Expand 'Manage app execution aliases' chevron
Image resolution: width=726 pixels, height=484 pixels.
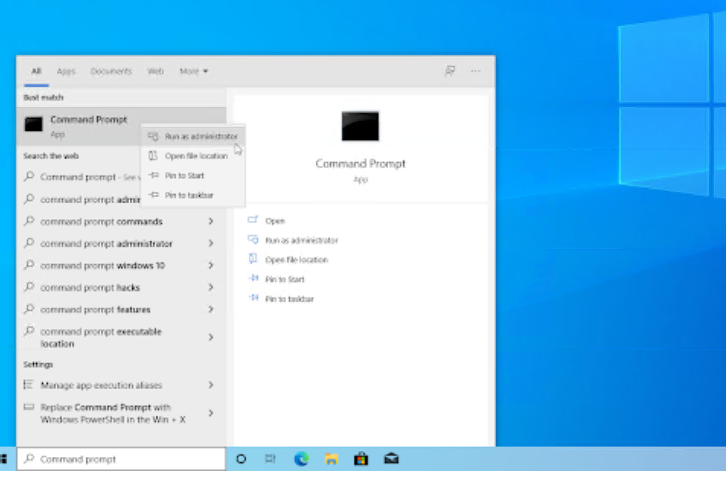click(x=210, y=385)
